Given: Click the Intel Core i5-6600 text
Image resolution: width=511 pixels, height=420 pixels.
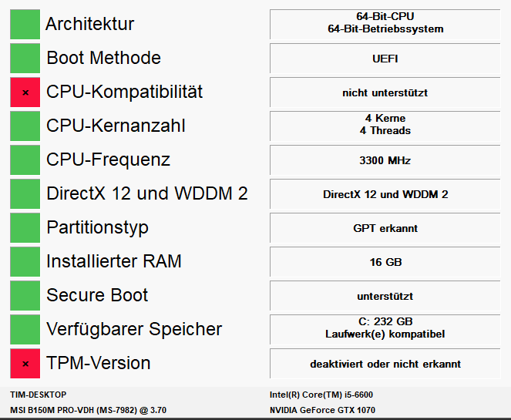Looking at the screenshot, I should click(x=321, y=395).
